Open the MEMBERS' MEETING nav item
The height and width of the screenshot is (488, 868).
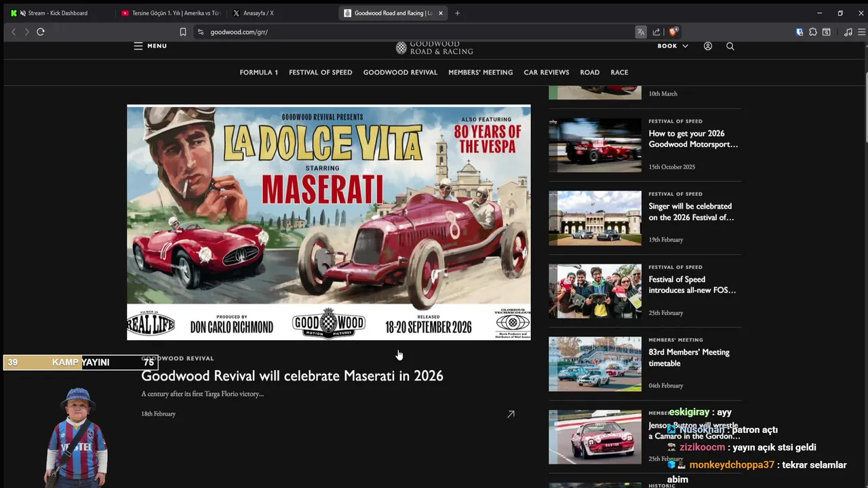tap(481, 73)
